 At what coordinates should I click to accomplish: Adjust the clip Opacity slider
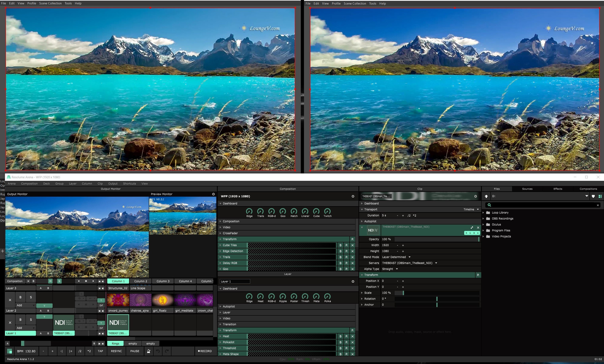pos(436,239)
